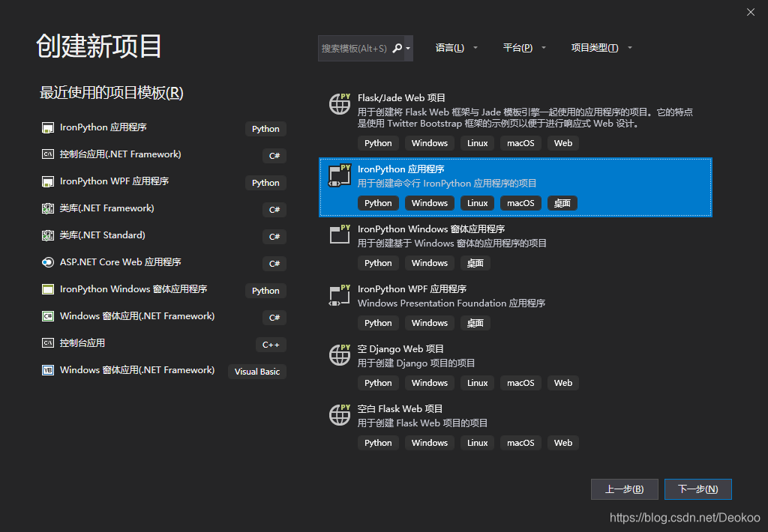
Task: Click the IronPython Windows 窗体应用程序 template icon
Action: [x=340, y=235]
